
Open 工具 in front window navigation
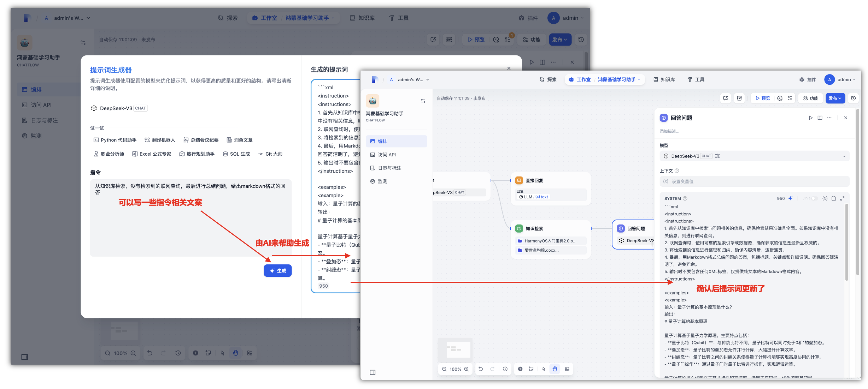click(x=696, y=80)
